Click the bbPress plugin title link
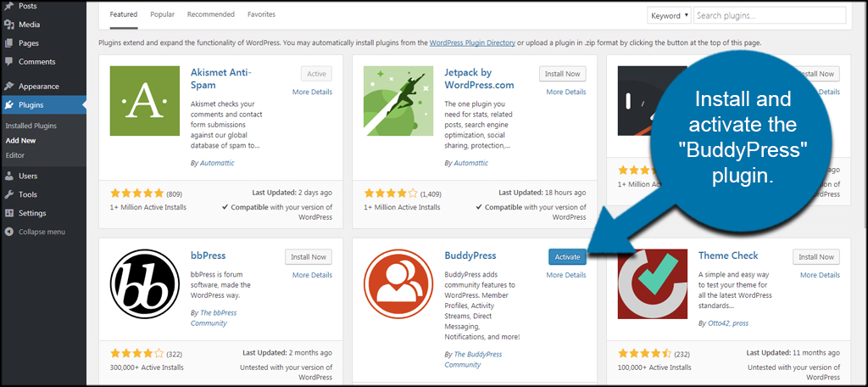The width and height of the screenshot is (868, 387). point(209,255)
